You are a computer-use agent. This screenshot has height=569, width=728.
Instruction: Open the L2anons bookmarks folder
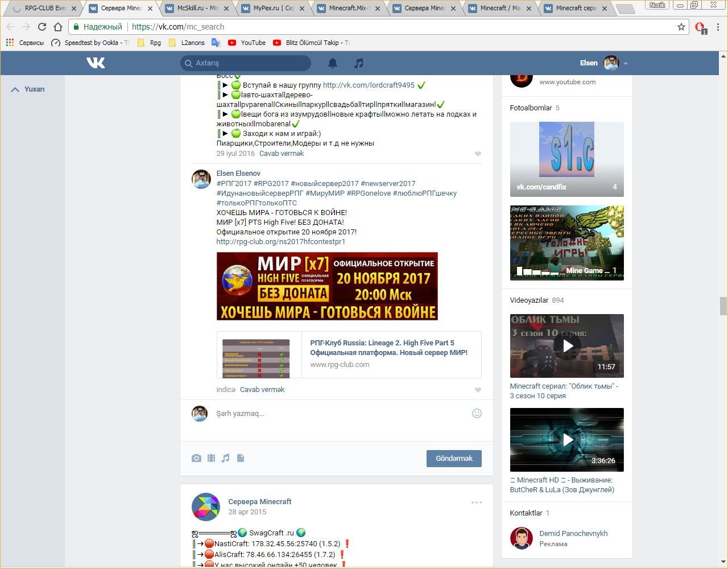(187, 43)
